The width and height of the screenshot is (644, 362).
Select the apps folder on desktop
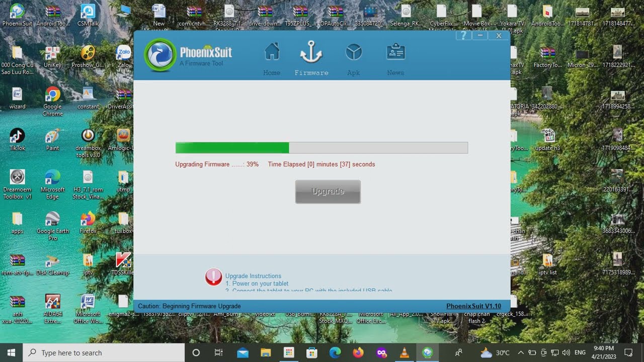tap(17, 223)
